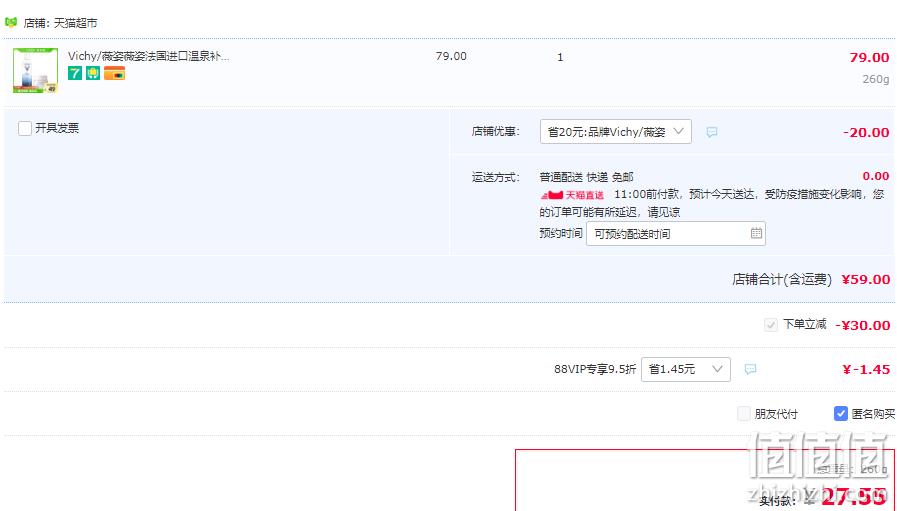Uncheck the 匿名购买 anonymous purchase checkbox
This screenshot has height=511, width=897.
pos(840,413)
